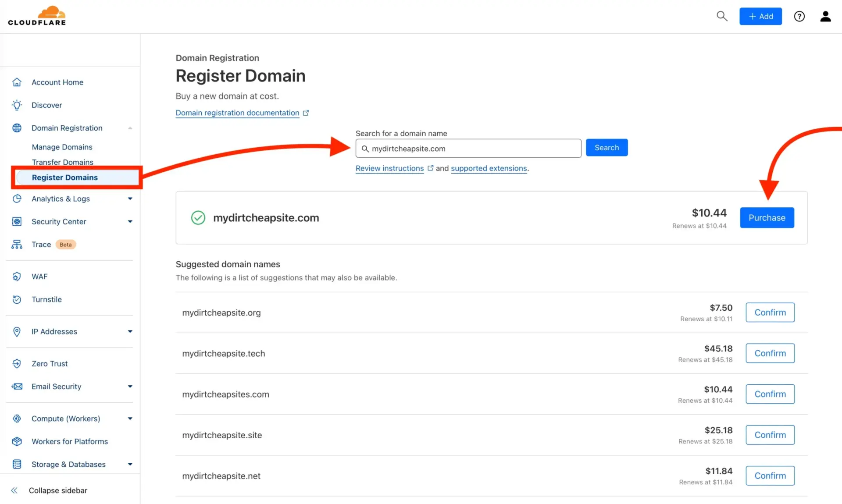Expand the Storage & Databases section
Viewport: 842px width, 504px height.
130,464
